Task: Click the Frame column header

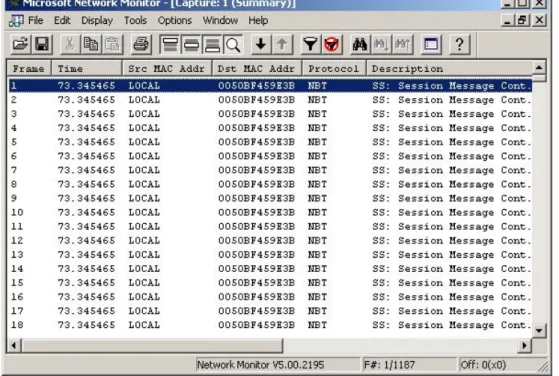Action: 29,68
